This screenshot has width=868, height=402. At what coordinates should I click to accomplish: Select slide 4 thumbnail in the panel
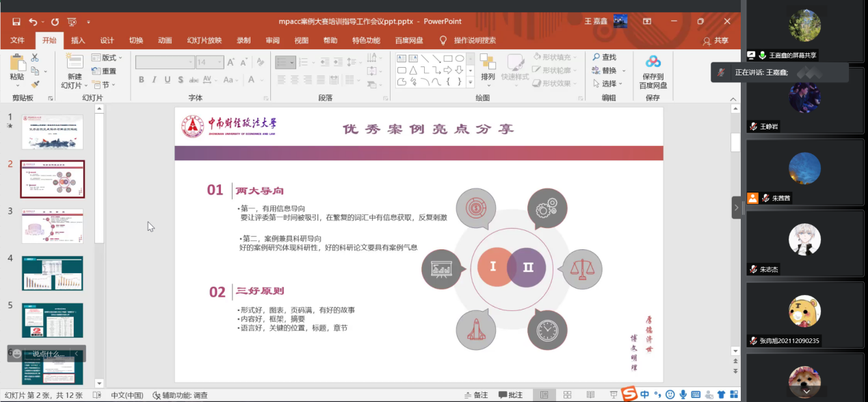(53, 273)
